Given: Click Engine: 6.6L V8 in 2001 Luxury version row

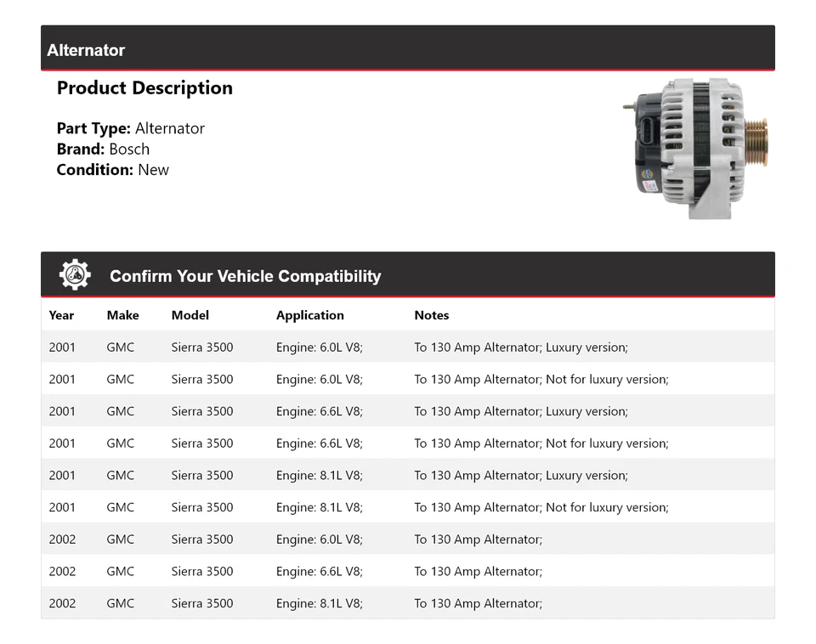Looking at the screenshot, I should [320, 411].
